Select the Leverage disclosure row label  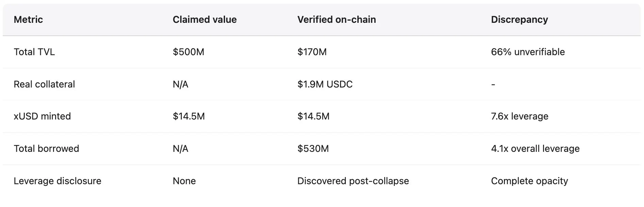(x=57, y=181)
